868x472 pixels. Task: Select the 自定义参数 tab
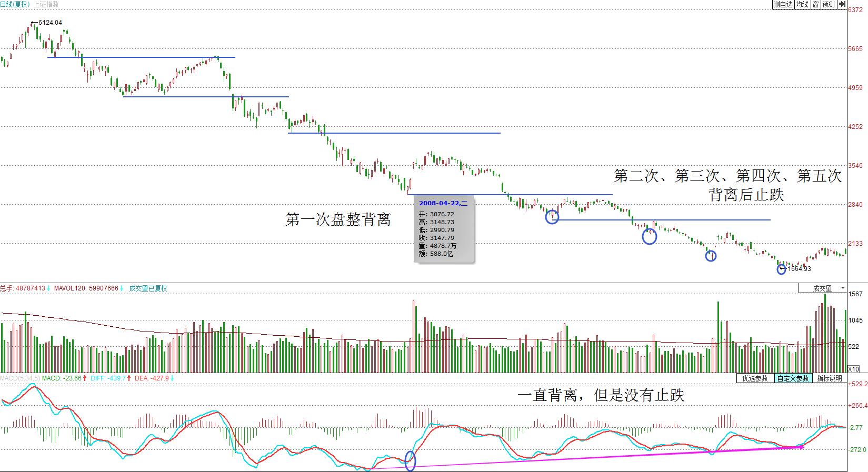point(793,378)
